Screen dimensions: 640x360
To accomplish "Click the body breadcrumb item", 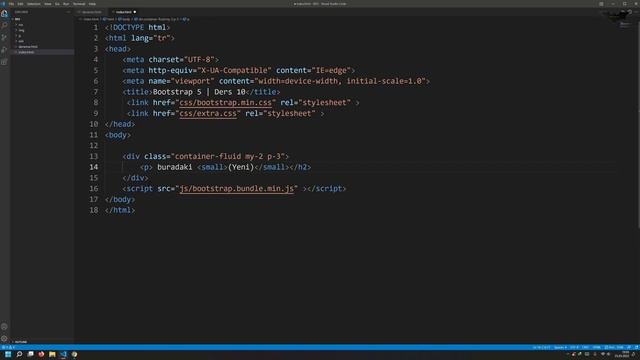I will pyautogui.click(x=124, y=19).
